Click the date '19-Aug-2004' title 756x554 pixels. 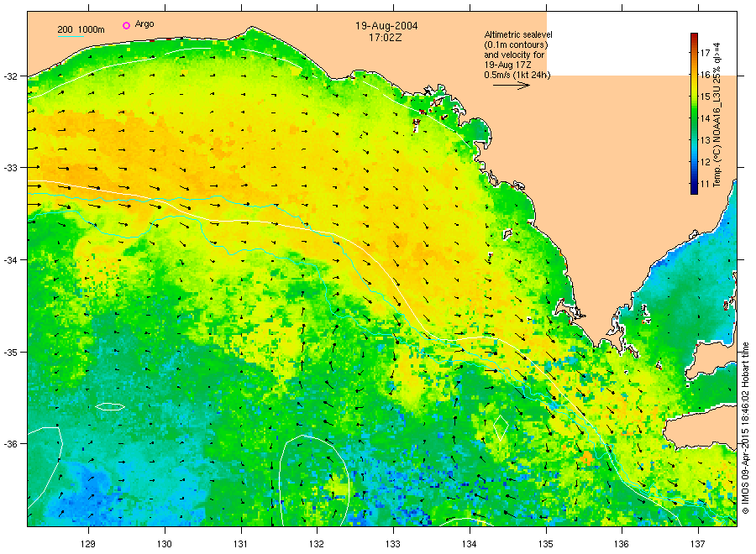[x=386, y=26]
